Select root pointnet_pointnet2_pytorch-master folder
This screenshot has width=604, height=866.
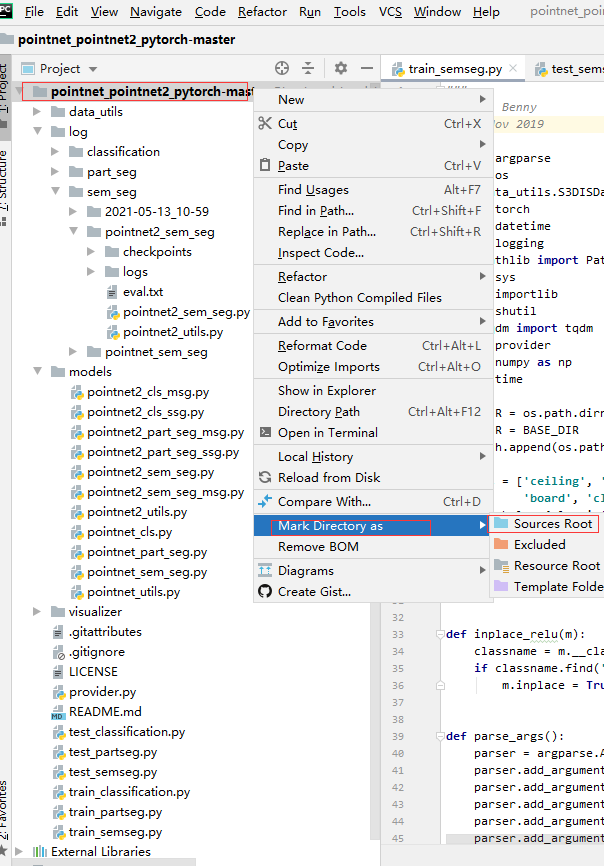pyautogui.click(x=152, y=92)
